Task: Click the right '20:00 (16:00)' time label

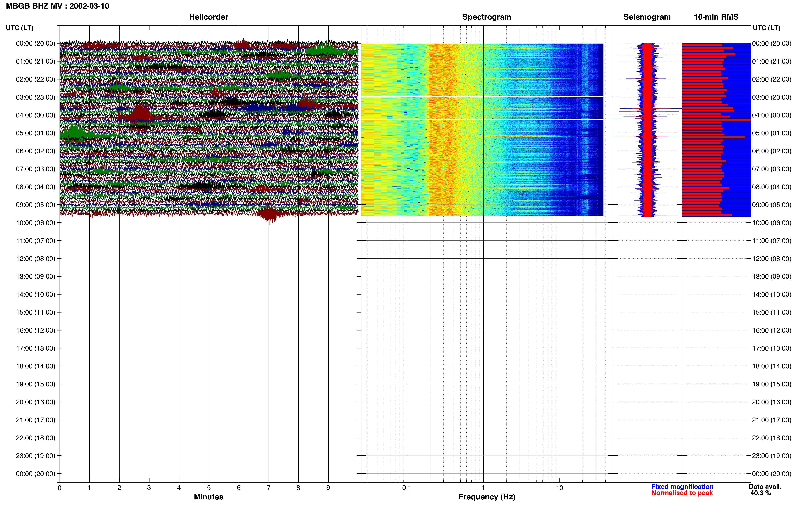Action: click(772, 402)
